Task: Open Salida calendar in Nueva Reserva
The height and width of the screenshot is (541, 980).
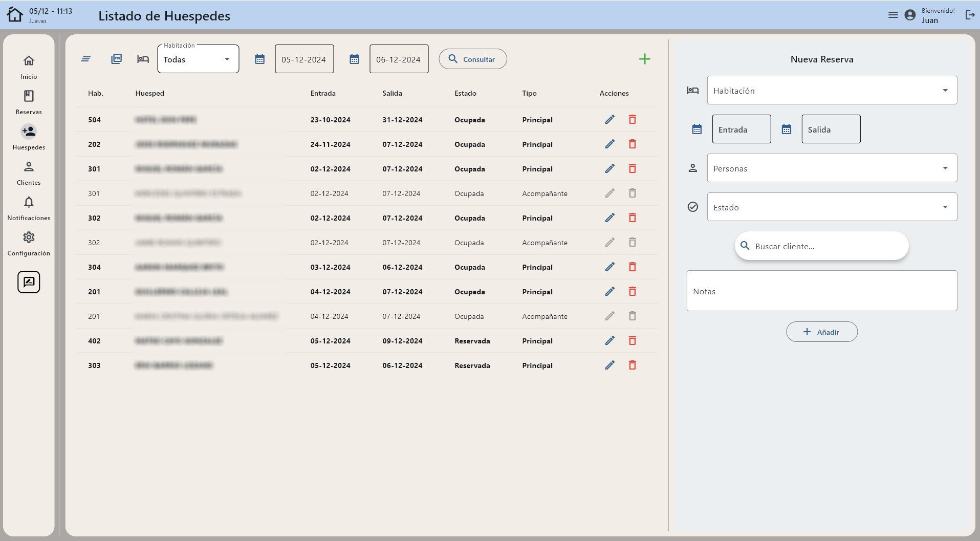Action: pyautogui.click(x=787, y=129)
